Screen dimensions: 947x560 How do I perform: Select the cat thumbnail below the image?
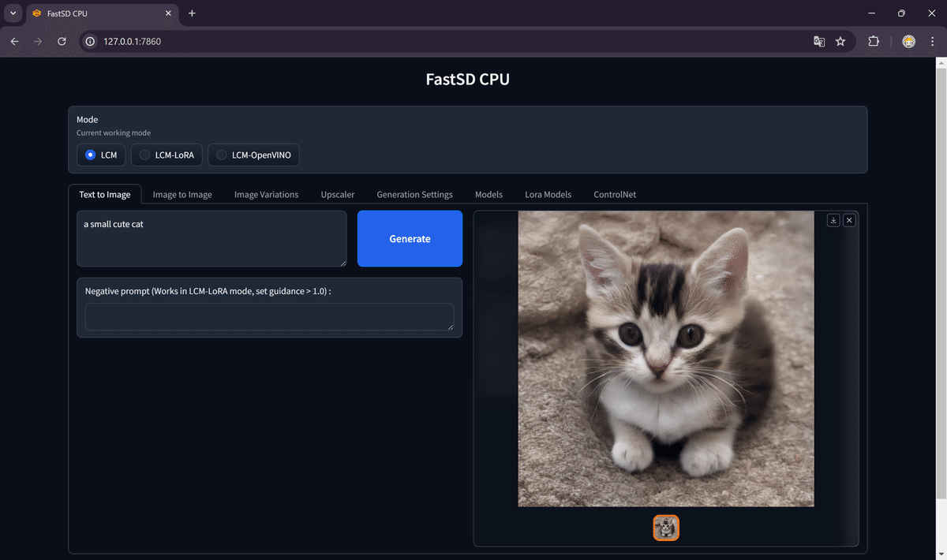click(x=665, y=528)
